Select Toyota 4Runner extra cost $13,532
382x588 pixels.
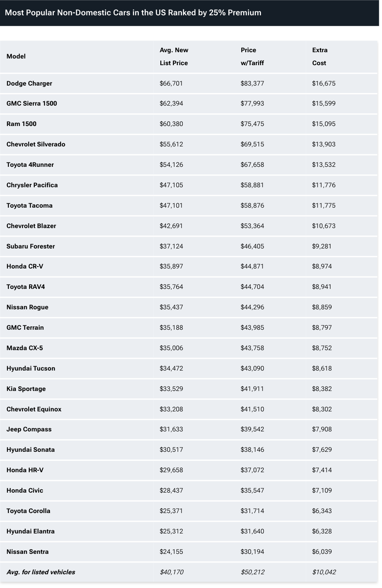324,164
